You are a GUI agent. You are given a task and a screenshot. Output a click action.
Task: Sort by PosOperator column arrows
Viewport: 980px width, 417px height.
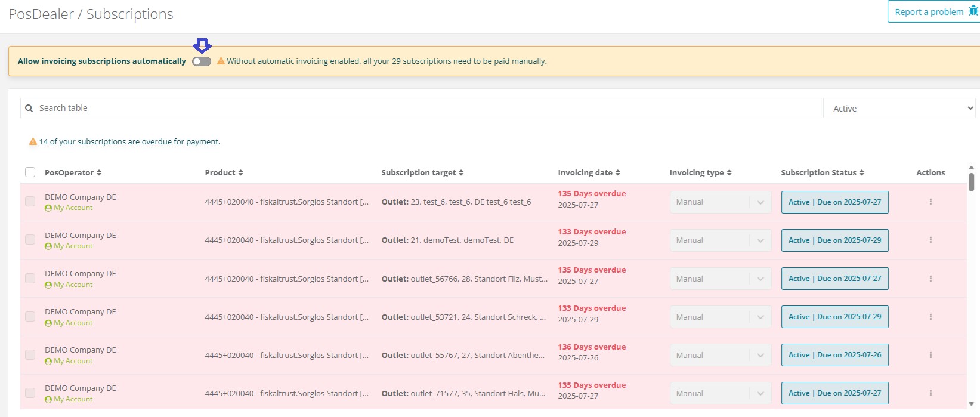(99, 173)
